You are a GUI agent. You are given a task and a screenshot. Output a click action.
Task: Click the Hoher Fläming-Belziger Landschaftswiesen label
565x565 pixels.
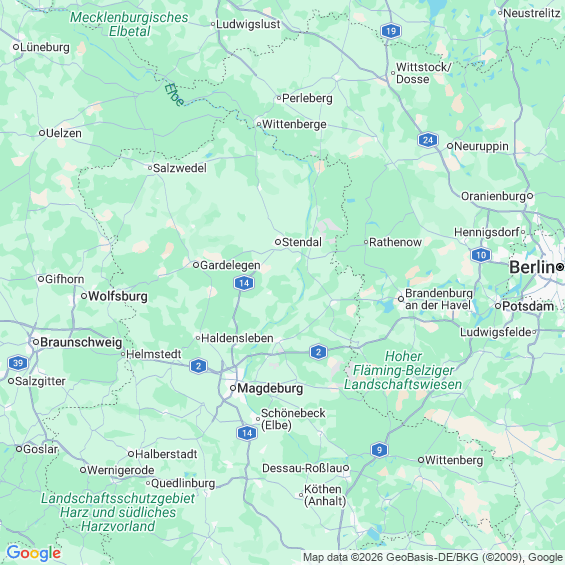click(403, 370)
